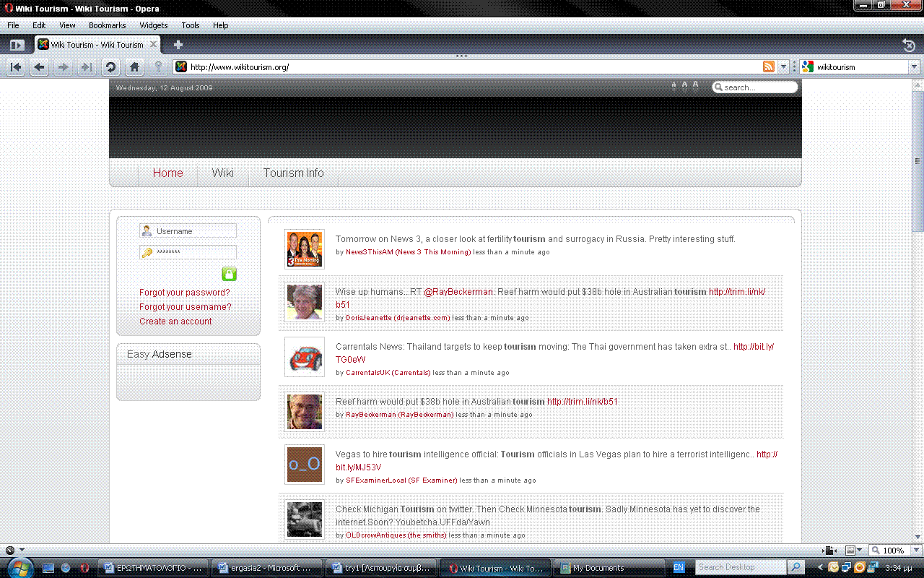The image size is (924, 578).
Task: Open the CarrentalsUK author link
Action: click(x=388, y=373)
